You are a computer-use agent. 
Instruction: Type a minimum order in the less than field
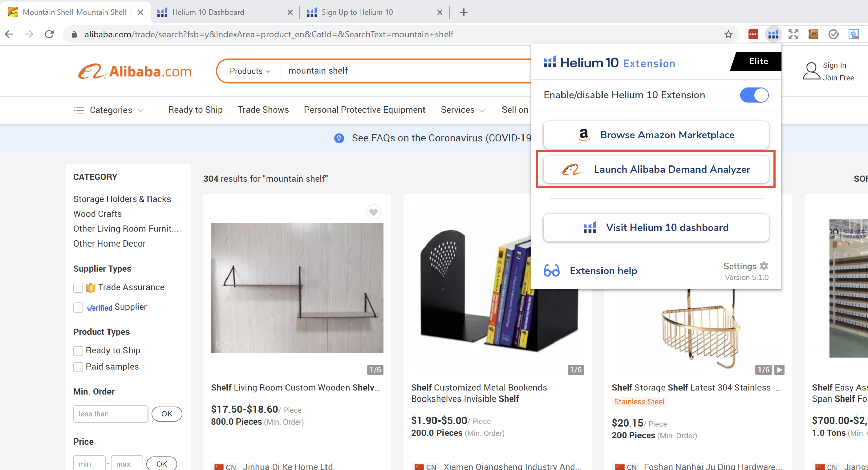110,414
